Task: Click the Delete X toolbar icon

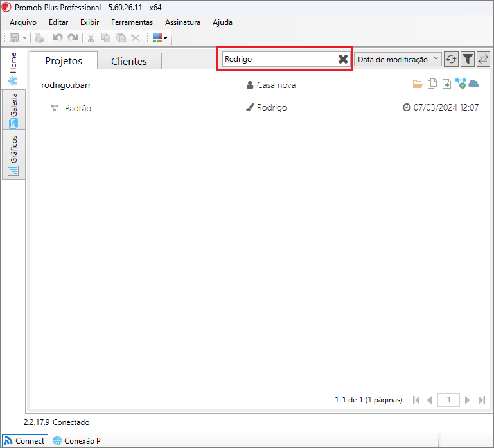Action: click(136, 38)
